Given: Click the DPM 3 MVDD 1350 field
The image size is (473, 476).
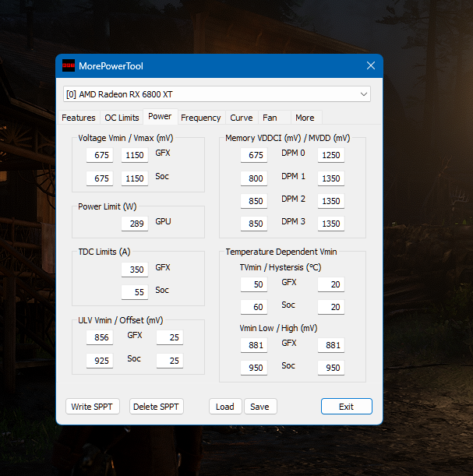Looking at the screenshot, I should click(331, 224).
